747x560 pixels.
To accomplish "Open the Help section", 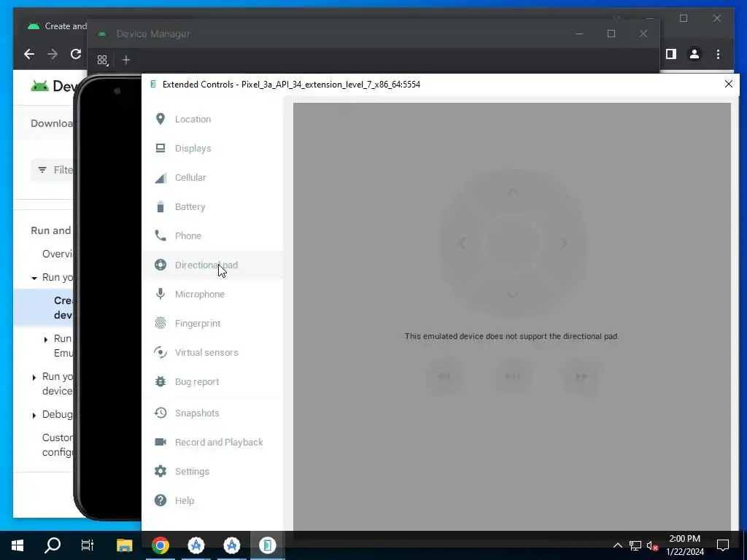I will (212, 500).
